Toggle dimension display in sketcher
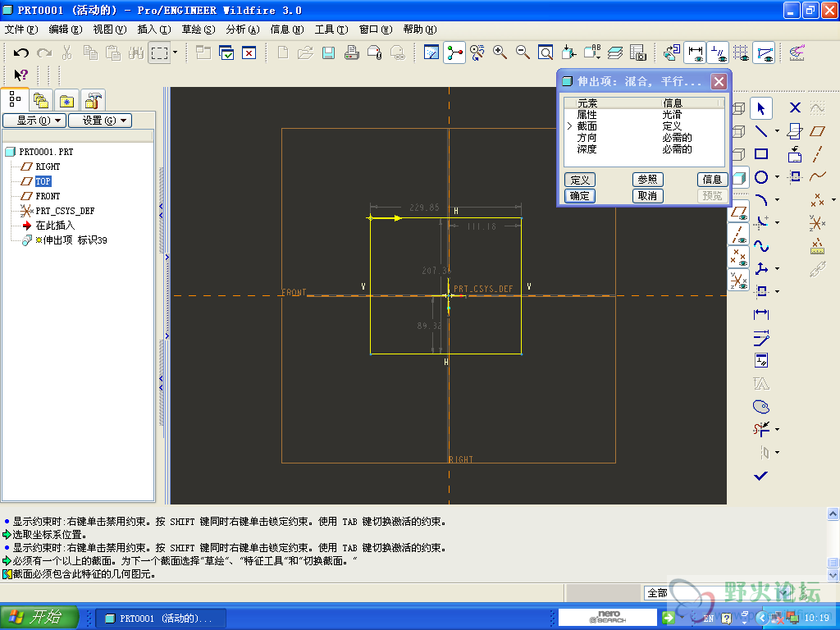This screenshot has height=630, width=840. (696, 52)
